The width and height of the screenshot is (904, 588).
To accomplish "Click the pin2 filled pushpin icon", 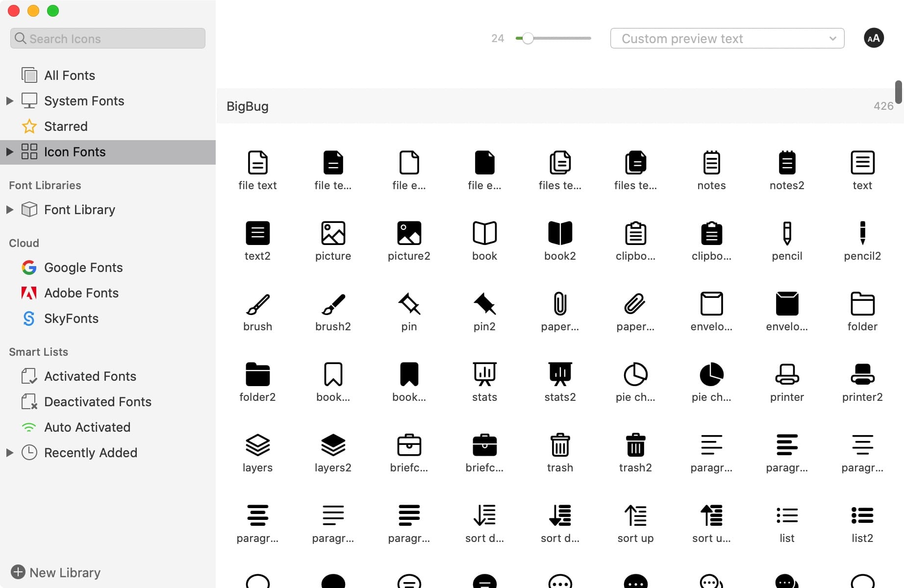I will pos(484,304).
